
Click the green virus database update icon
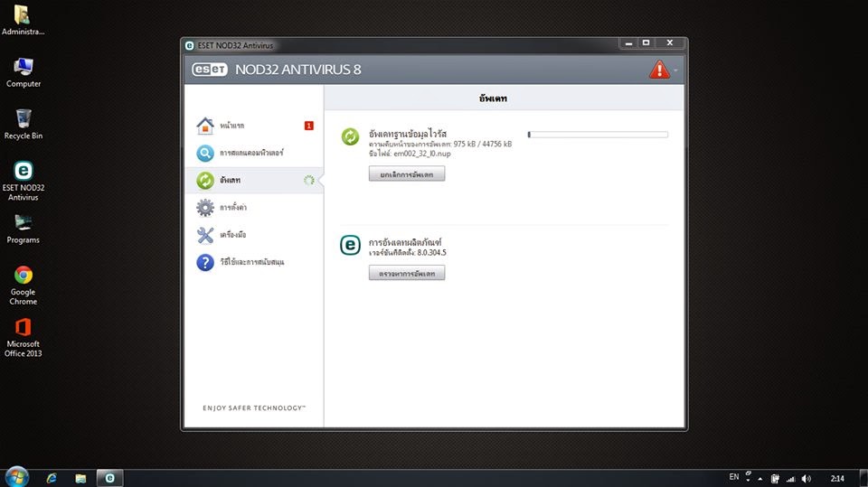point(350,136)
